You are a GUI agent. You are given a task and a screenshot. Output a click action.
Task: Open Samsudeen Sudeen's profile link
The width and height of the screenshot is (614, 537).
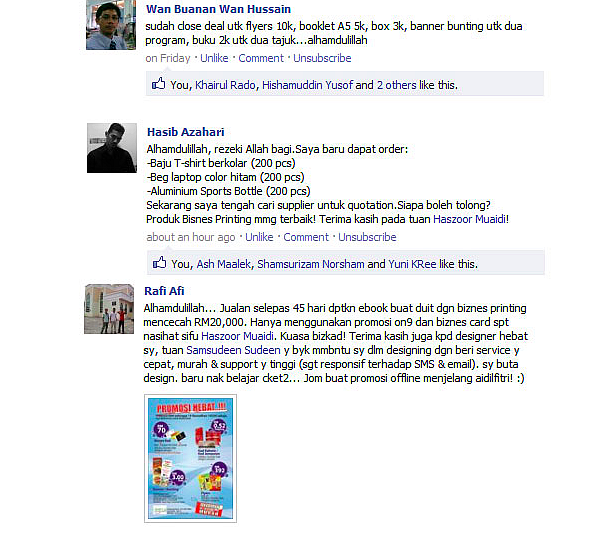tap(233, 350)
